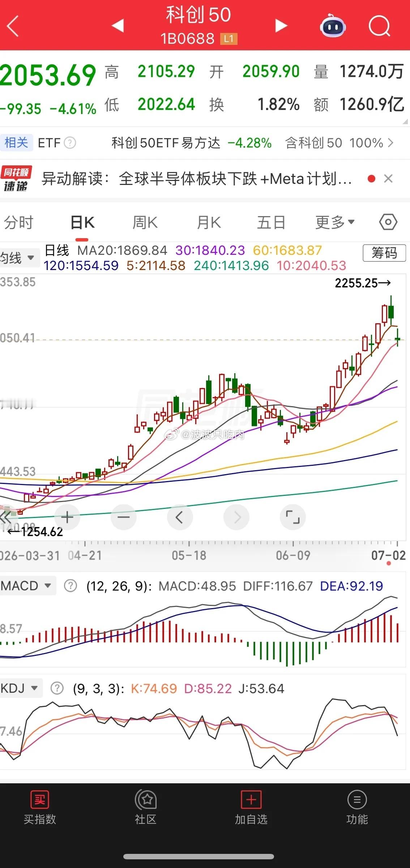This screenshot has width=410, height=868.
Task: Tap current price 2053.69
Action: click(48, 75)
